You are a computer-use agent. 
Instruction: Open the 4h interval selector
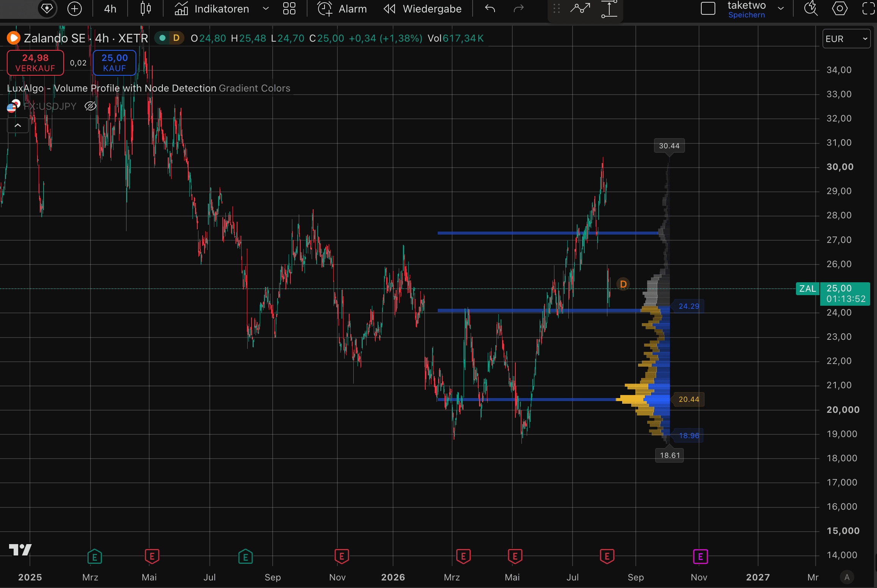110,9
